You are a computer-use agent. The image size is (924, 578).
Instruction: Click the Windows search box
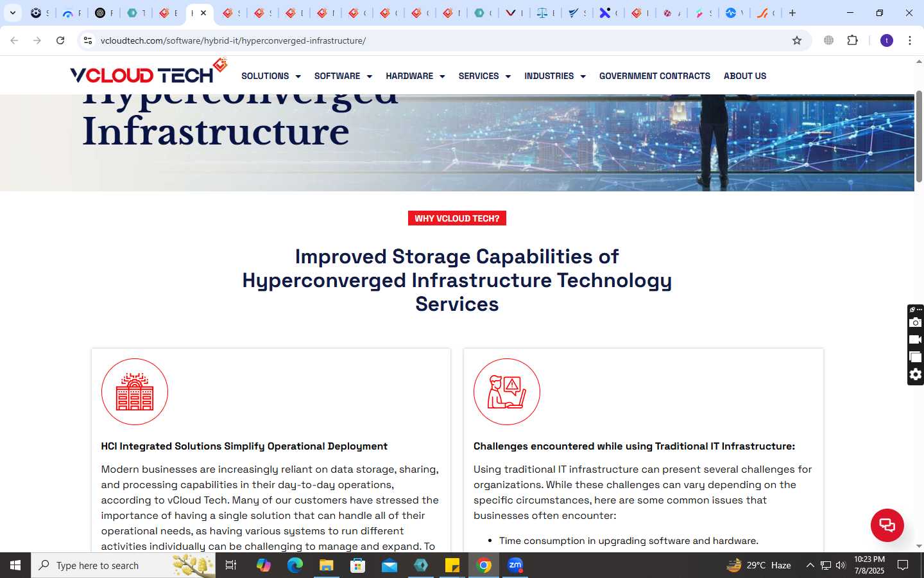[123, 565]
